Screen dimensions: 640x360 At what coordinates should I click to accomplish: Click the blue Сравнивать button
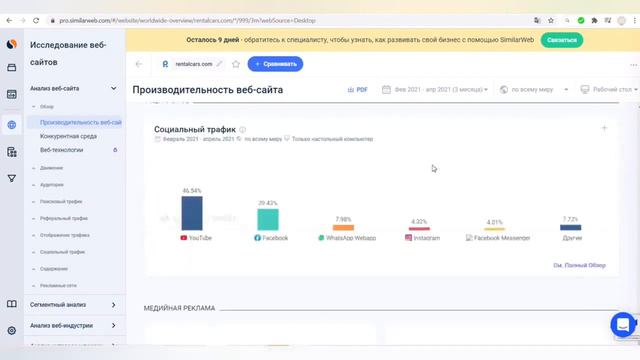[x=275, y=64]
